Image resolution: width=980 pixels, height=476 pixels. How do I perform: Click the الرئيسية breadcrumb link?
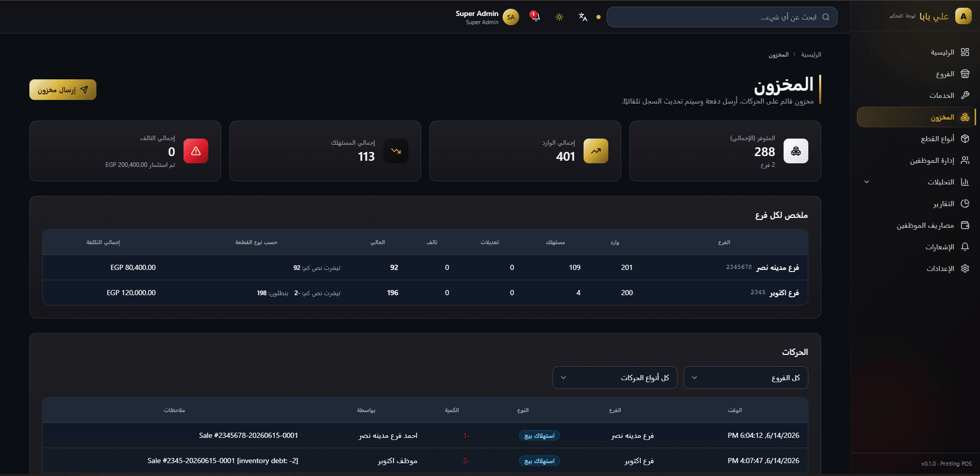click(x=811, y=55)
